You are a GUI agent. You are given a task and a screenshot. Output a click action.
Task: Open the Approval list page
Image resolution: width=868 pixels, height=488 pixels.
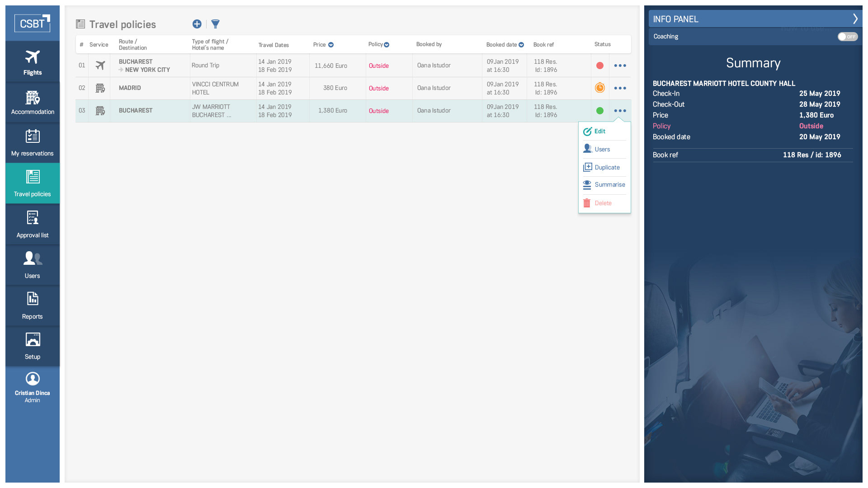click(33, 224)
